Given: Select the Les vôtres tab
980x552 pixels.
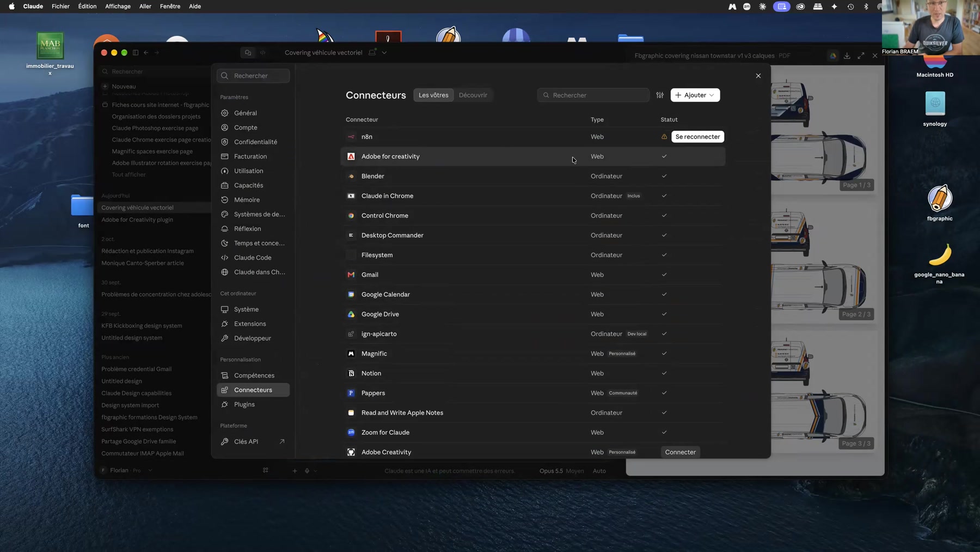Looking at the screenshot, I should click(x=433, y=95).
